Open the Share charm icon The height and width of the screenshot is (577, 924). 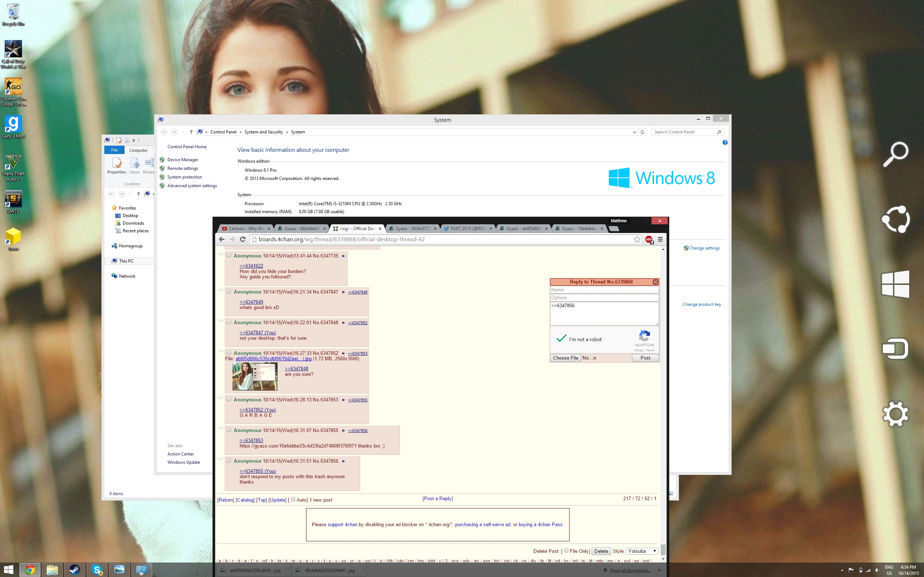(x=895, y=219)
